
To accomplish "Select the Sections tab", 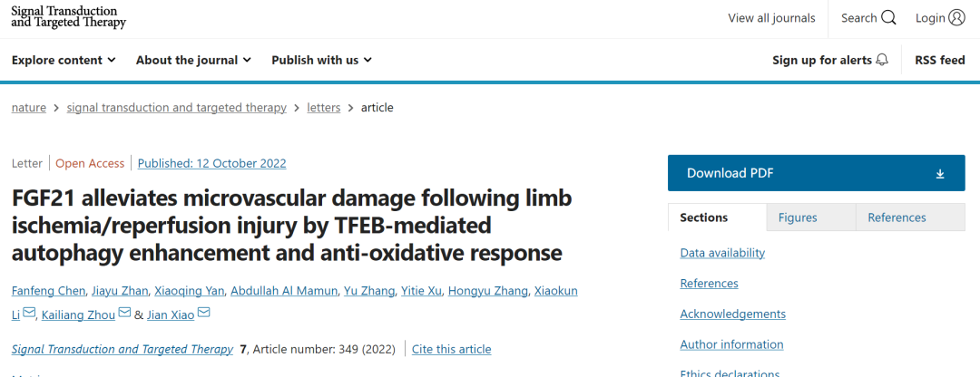I will click(x=704, y=217).
